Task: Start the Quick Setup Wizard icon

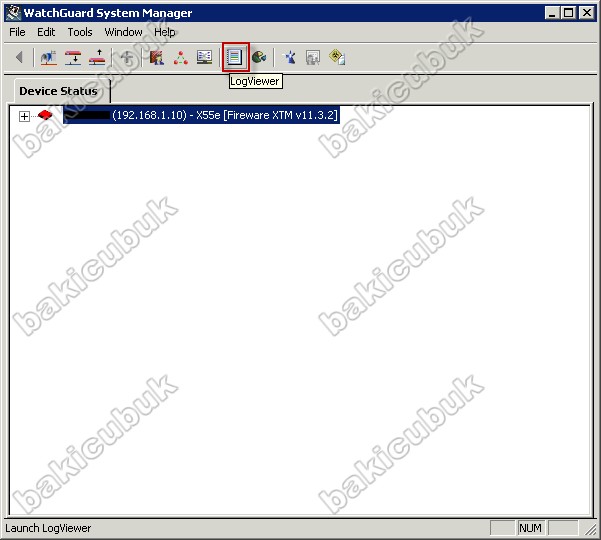Action: pyautogui.click(x=289, y=57)
